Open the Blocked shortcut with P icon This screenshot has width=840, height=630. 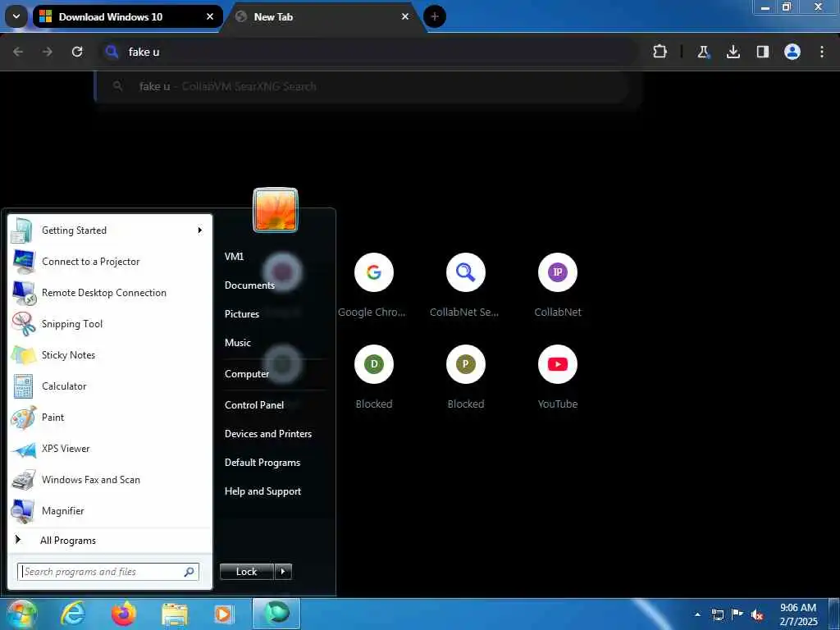click(x=466, y=377)
